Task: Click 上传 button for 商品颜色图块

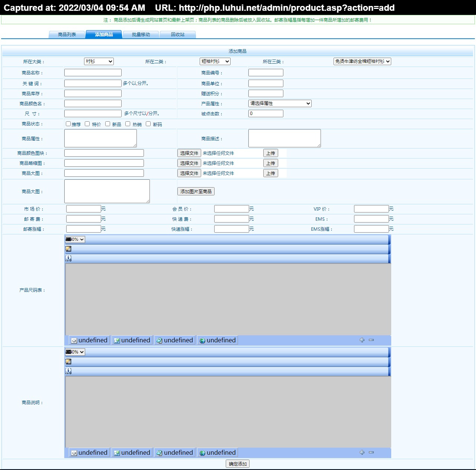Action: 271,153
